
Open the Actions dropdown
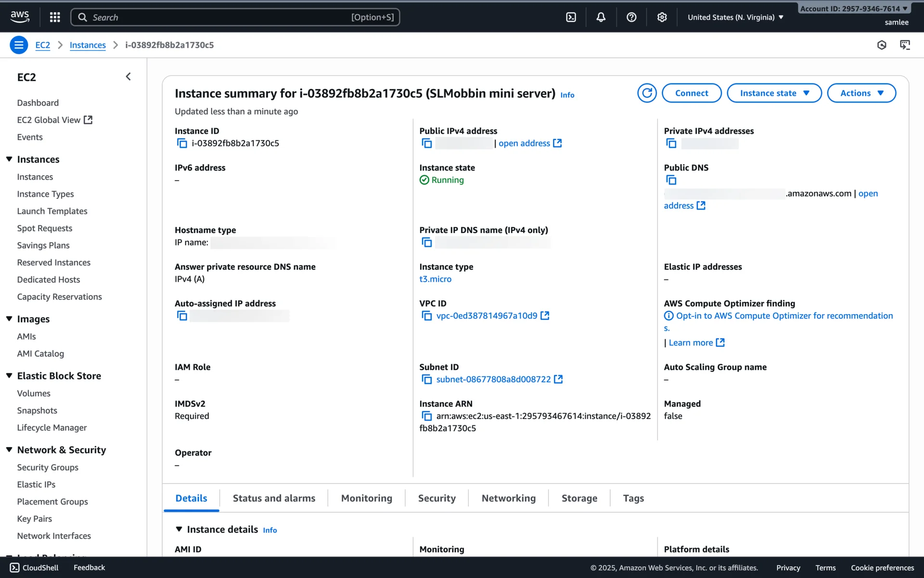pyautogui.click(x=861, y=93)
